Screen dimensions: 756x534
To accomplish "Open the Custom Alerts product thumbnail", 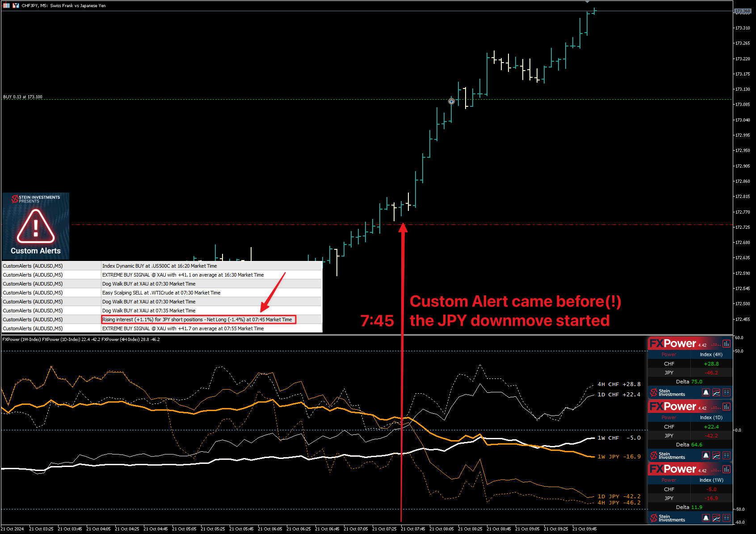I will pyautogui.click(x=36, y=226).
